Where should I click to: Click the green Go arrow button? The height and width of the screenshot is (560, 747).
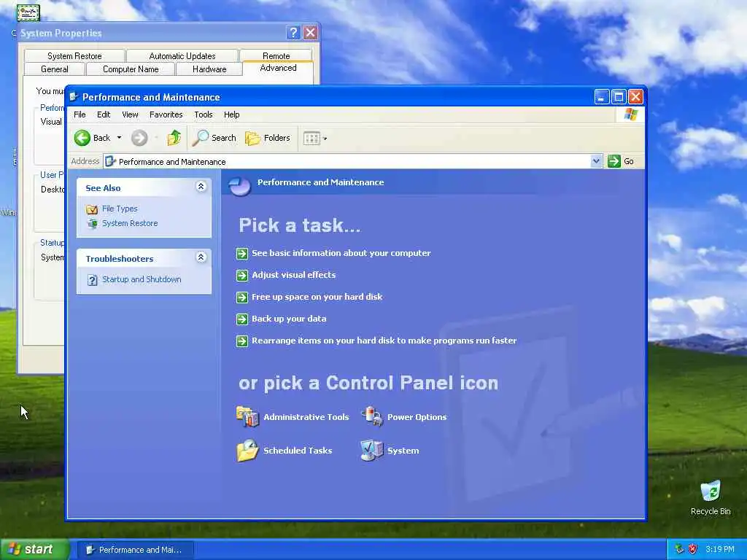pyautogui.click(x=614, y=161)
